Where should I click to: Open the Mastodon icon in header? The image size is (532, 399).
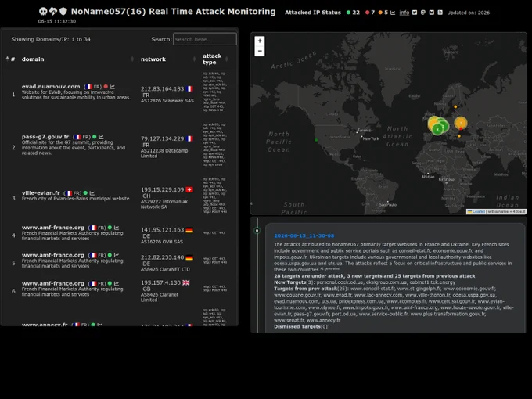pos(423,13)
